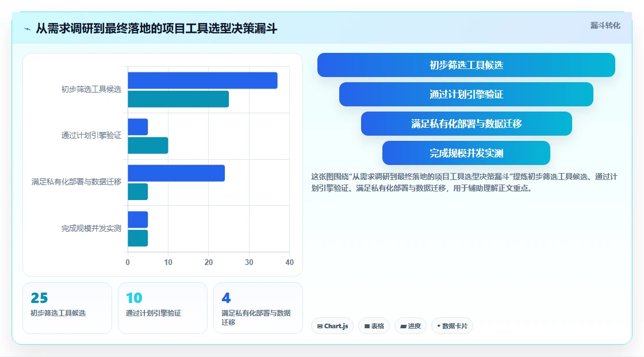The image size is (644, 357).
Task: Click the blue bar for 完成规模并发实测
Action: pos(137,220)
